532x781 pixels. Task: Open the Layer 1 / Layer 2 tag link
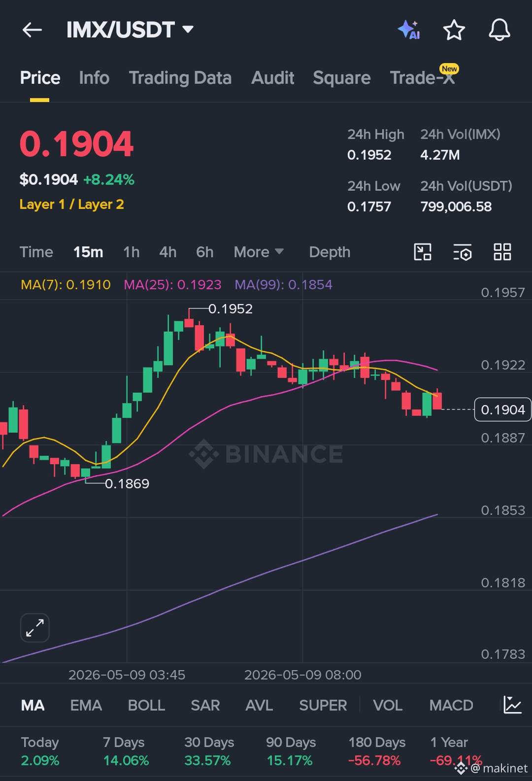click(72, 204)
